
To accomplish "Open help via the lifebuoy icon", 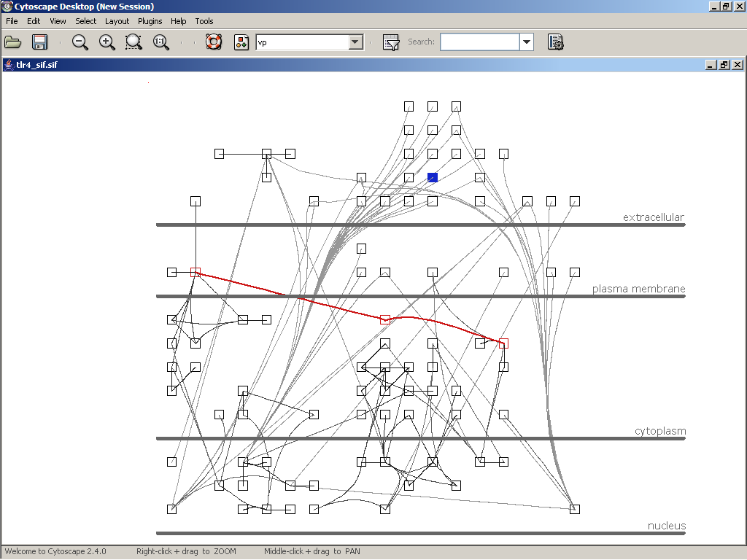I will [213, 42].
